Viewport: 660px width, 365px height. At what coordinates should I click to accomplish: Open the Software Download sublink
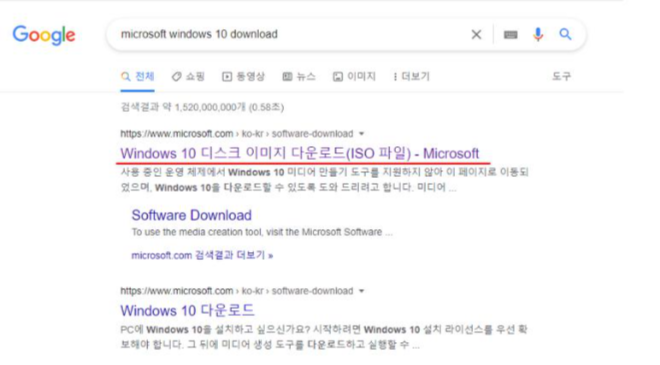coord(192,215)
